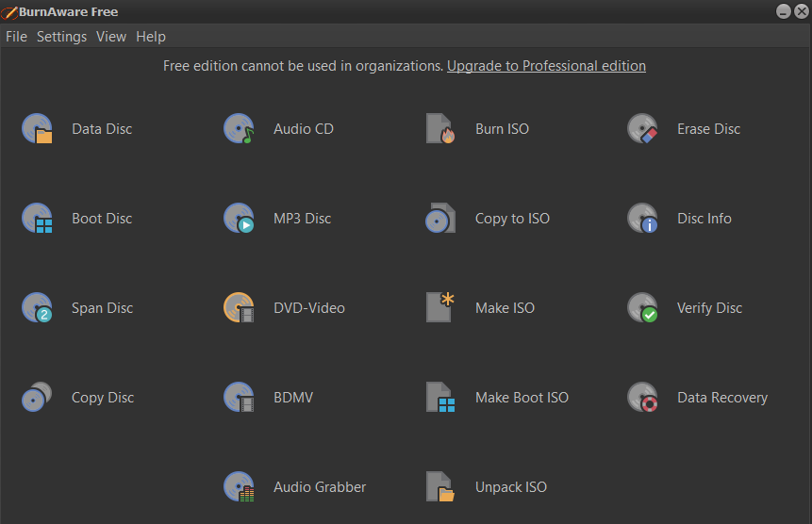Screen dimensions: 812x524
Task: Launch the Data Recovery lifebuoy icon
Action: pos(642,397)
